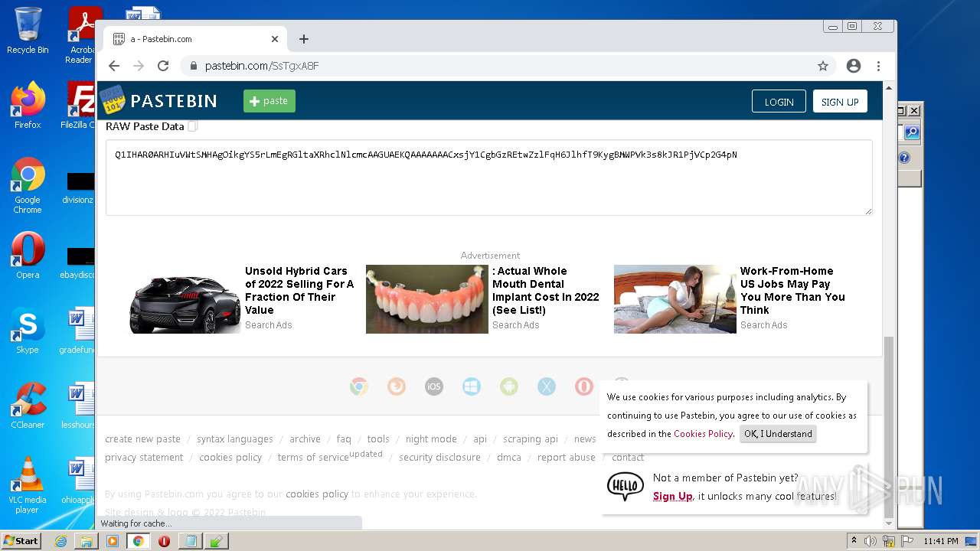The height and width of the screenshot is (551, 980).
Task: Open the Work-From-Home US Jobs ad
Action: click(792, 290)
